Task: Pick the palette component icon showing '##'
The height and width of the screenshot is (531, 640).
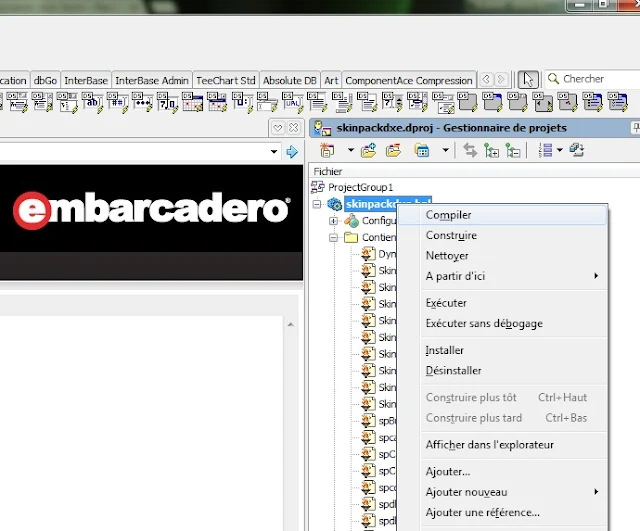Action: 117,102
